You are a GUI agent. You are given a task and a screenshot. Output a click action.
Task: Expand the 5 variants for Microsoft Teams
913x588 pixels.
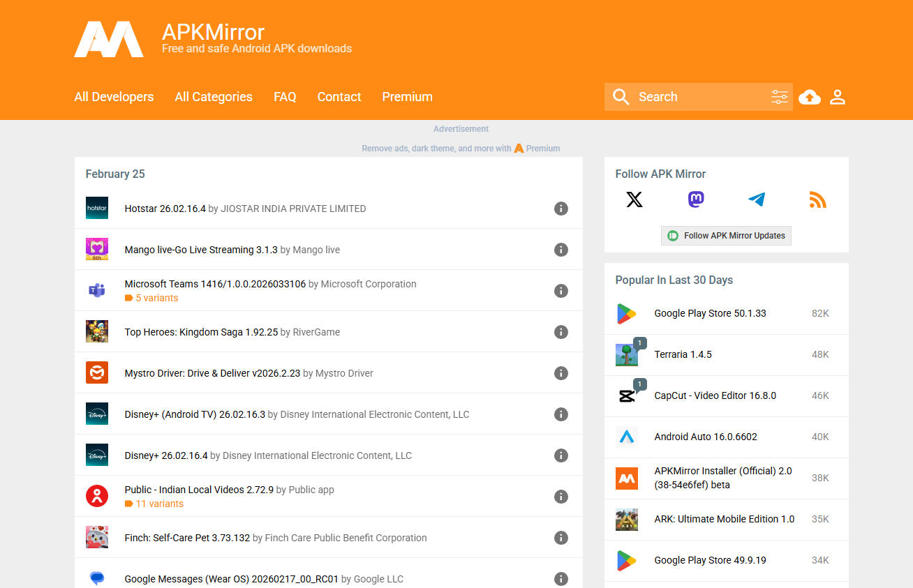156,298
